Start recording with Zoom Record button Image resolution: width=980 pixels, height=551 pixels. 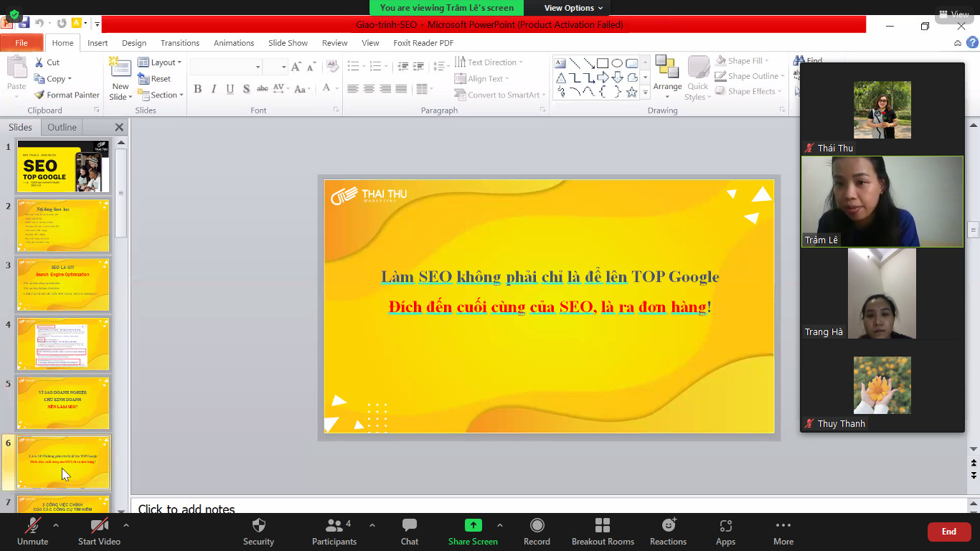[537, 532]
